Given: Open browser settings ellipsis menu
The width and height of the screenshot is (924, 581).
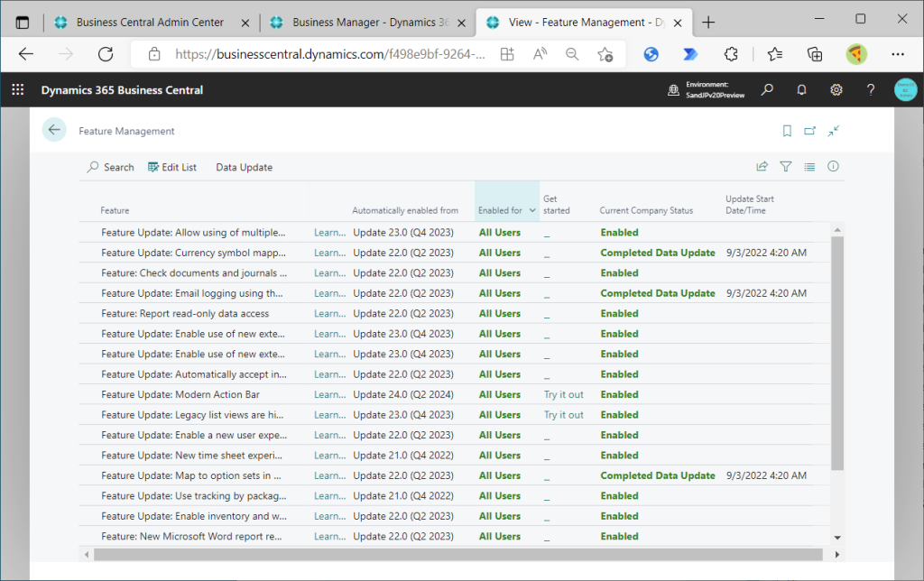Looking at the screenshot, I should pos(898,54).
